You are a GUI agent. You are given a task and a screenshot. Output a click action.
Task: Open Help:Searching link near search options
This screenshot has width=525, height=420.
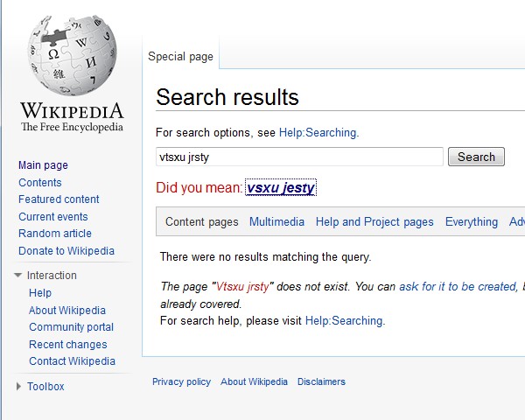318,133
